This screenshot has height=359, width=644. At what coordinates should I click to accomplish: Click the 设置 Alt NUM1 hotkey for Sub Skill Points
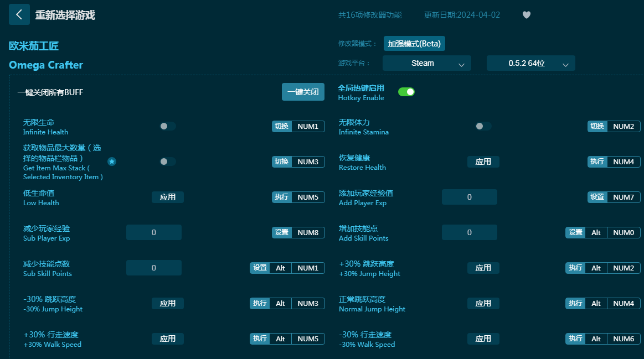click(x=287, y=268)
